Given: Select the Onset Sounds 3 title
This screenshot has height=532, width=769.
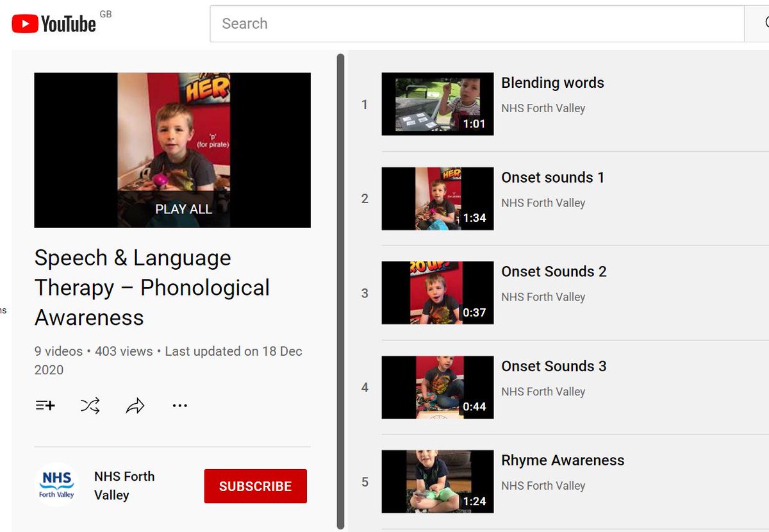Looking at the screenshot, I should coord(554,366).
